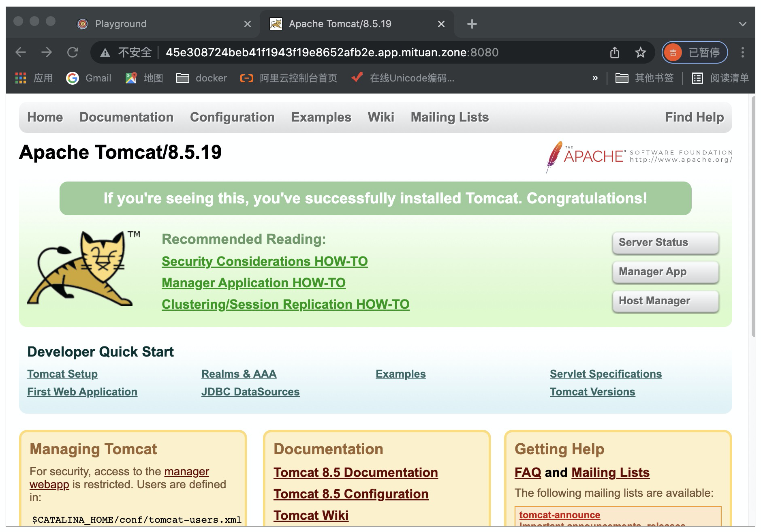Screen dimensions: 761x532
Task: Click the browser back arrow icon
Action: [21, 52]
